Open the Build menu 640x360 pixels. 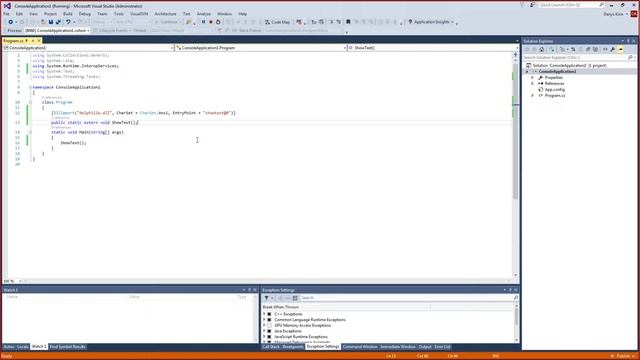point(68,14)
